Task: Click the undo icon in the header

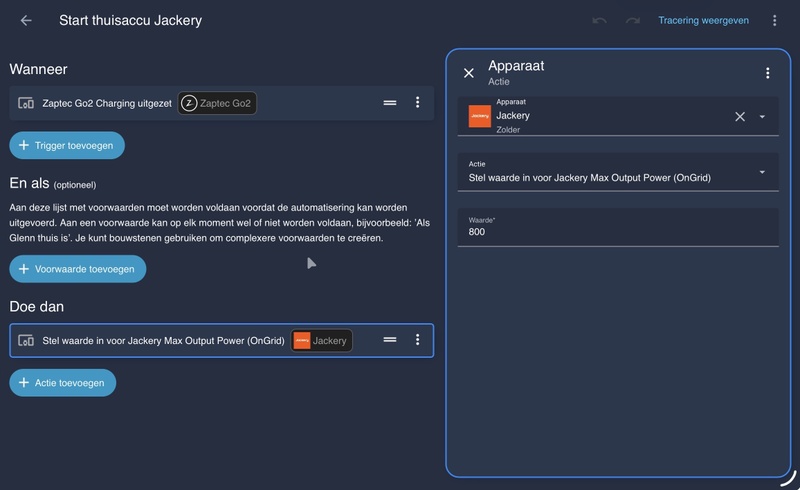Action: [599, 20]
